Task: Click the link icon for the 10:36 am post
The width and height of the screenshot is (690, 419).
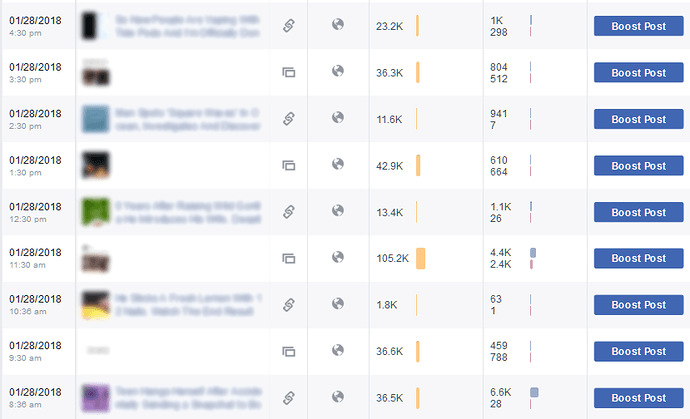Action: point(289,305)
